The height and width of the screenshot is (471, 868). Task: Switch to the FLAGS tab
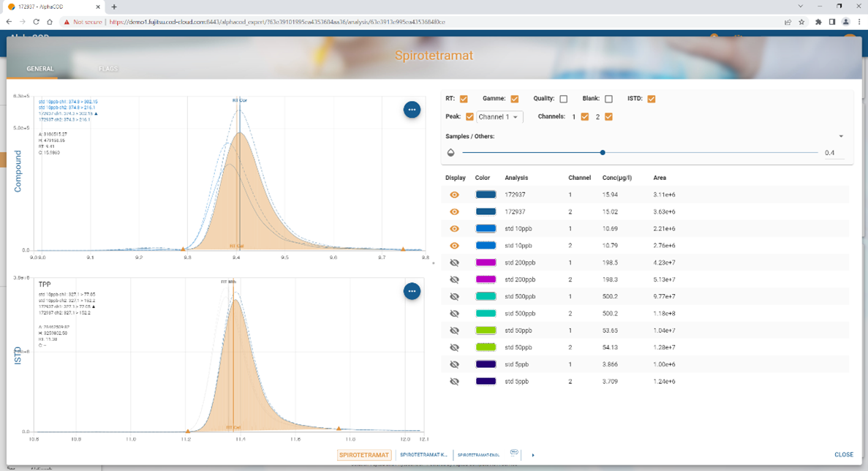pos(108,69)
